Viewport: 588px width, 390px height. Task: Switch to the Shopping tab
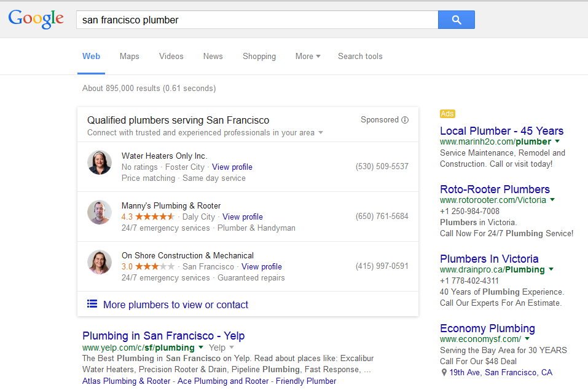click(x=259, y=56)
